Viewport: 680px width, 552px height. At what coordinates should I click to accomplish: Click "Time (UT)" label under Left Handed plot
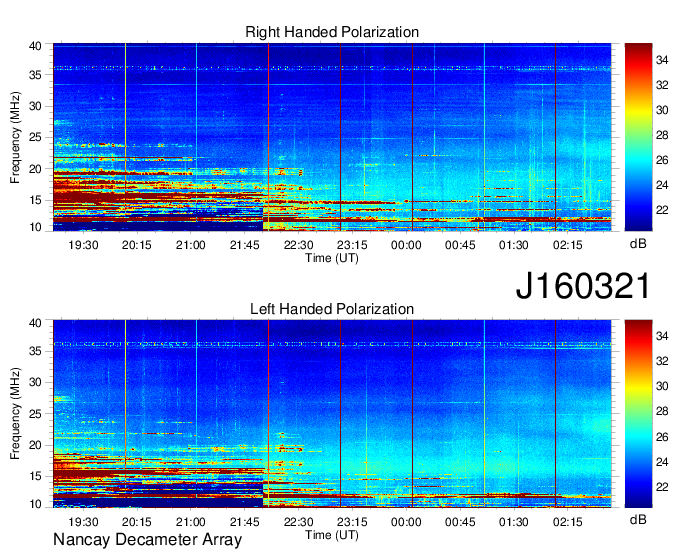pyautogui.click(x=332, y=535)
